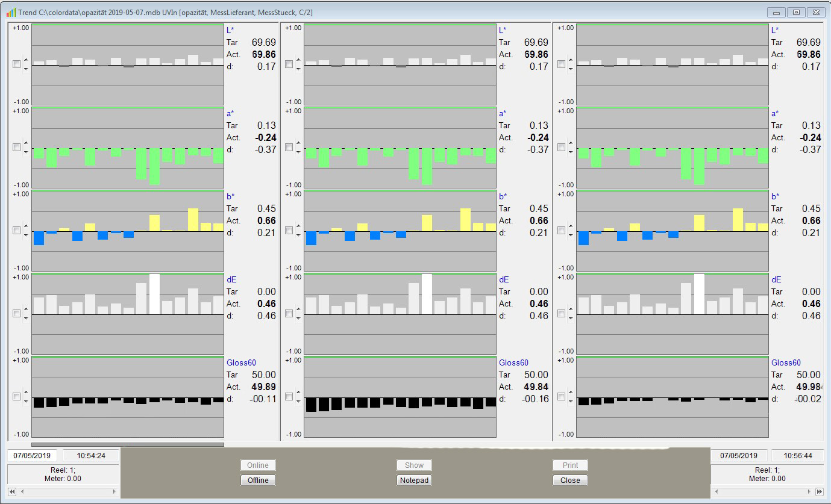Click right arrow of bottom-right scrollbar
Screen dimensions: 831x504
click(x=809, y=492)
